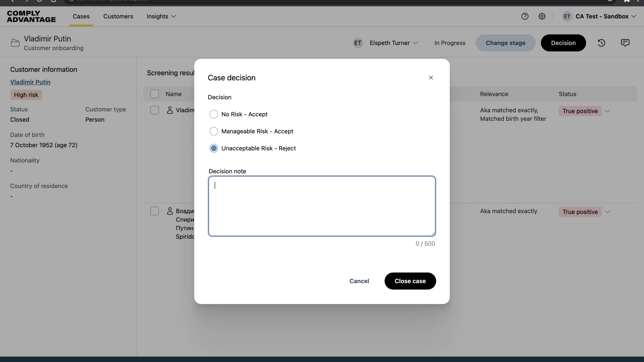Click the ET account avatar icon
The width and height of the screenshot is (644, 362).
[x=567, y=16]
